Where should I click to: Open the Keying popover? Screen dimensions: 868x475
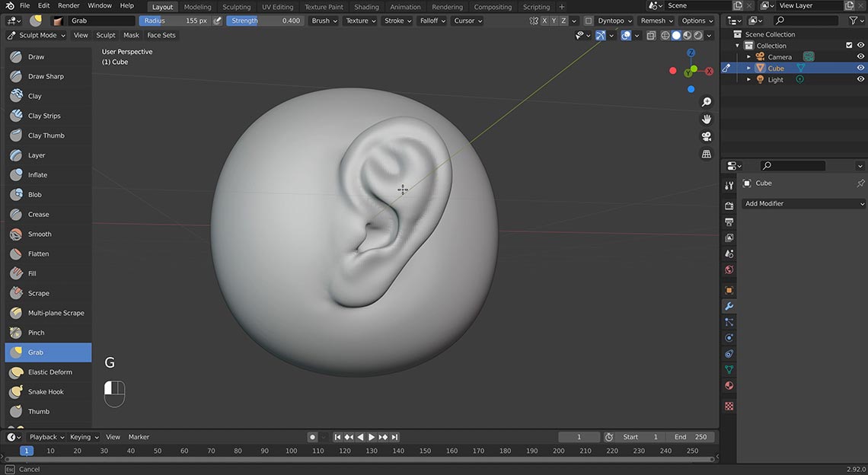point(85,437)
